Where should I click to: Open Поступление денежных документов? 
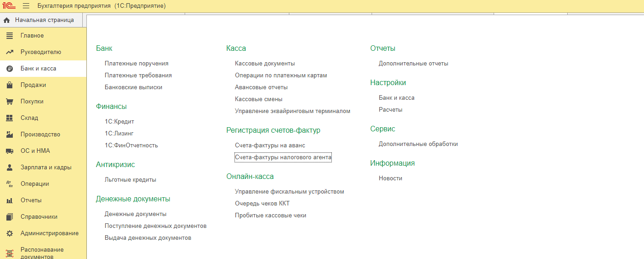(x=155, y=226)
